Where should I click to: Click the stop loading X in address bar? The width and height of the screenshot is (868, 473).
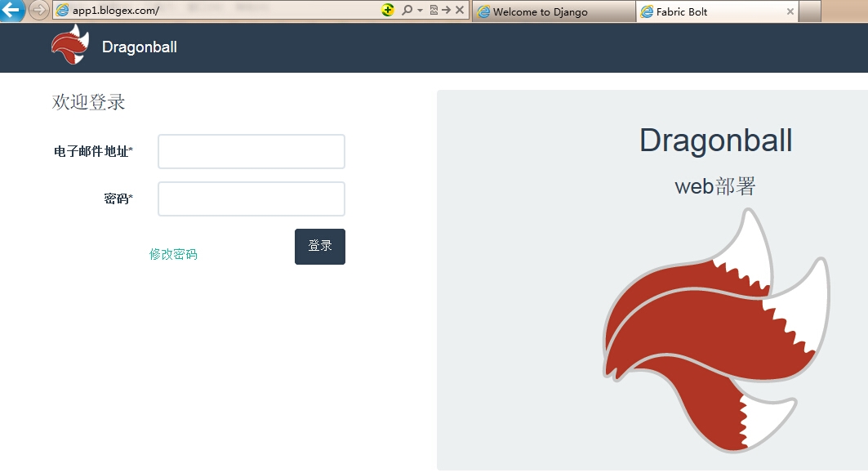pos(460,10)
